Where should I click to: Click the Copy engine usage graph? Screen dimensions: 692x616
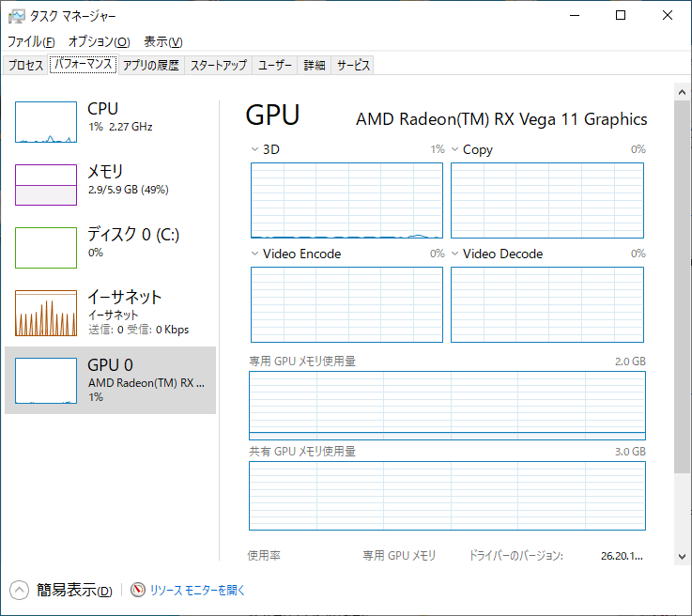tap(547, 200)
